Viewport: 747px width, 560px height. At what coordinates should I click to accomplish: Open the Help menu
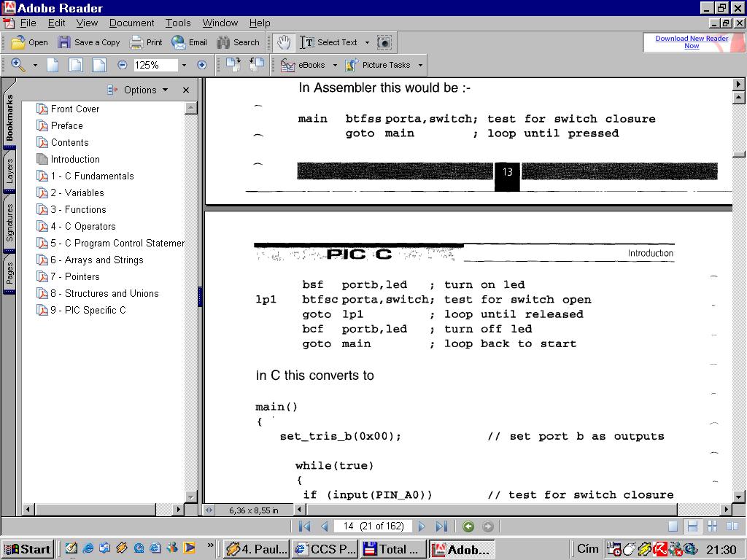(260, 23)
